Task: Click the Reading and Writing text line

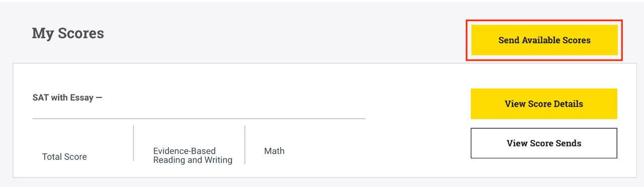Action: click(193, 160)
